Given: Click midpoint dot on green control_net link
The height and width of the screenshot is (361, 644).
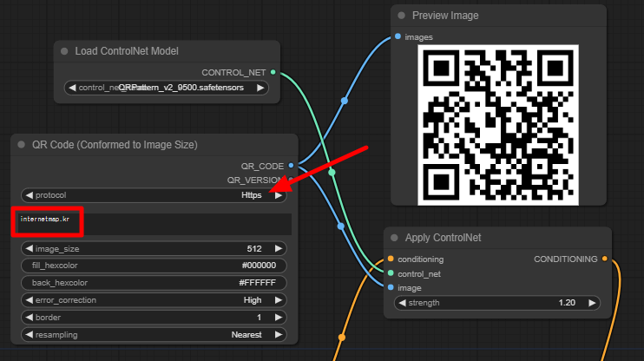Looking at the screenshot, I should click(x=332, y=173).
